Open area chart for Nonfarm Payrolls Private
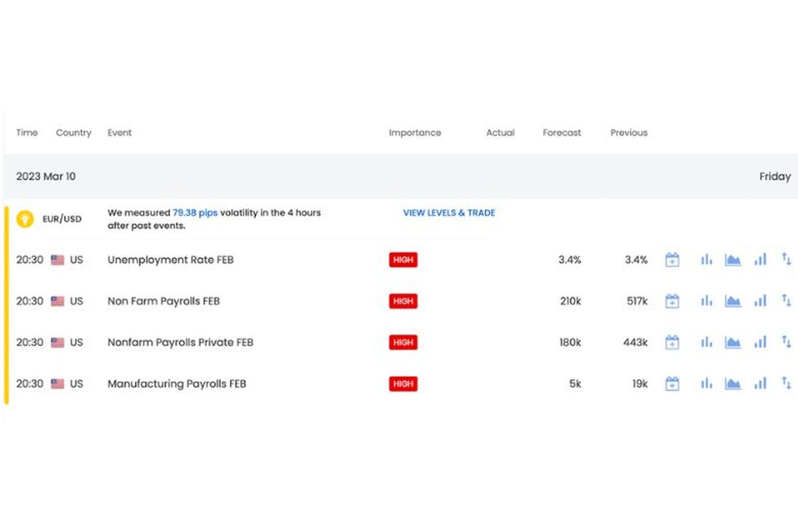The image size is (798, 532). 733,342
